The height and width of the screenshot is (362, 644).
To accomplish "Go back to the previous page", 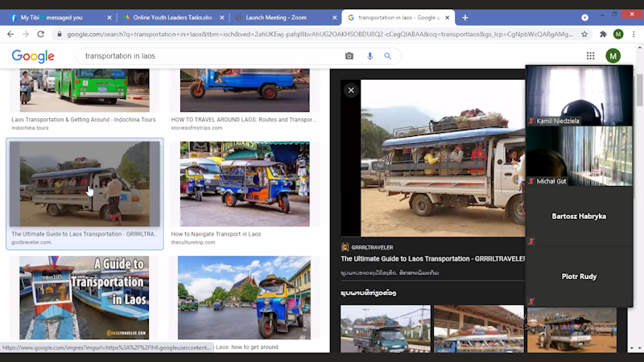I will pos(10,34).
